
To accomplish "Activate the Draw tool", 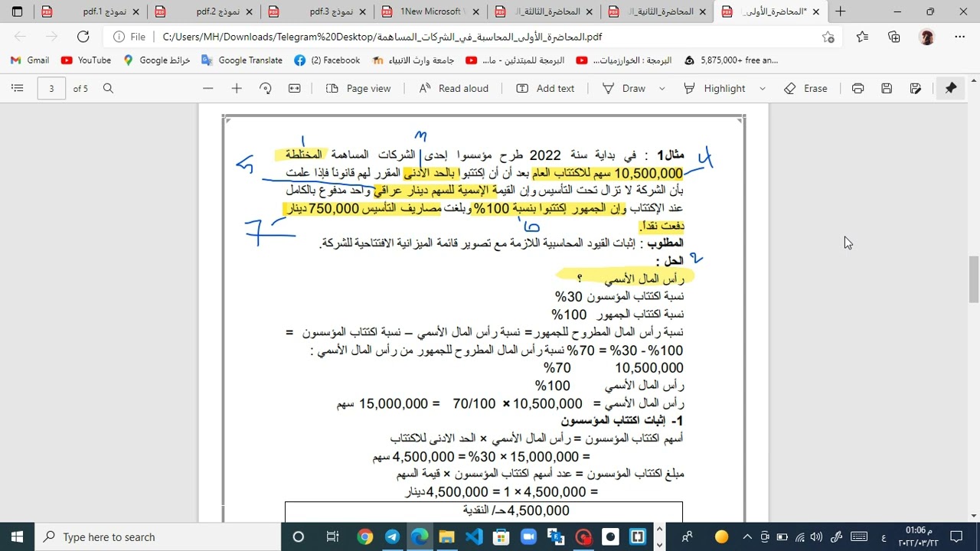I will [x=625, y=89].
